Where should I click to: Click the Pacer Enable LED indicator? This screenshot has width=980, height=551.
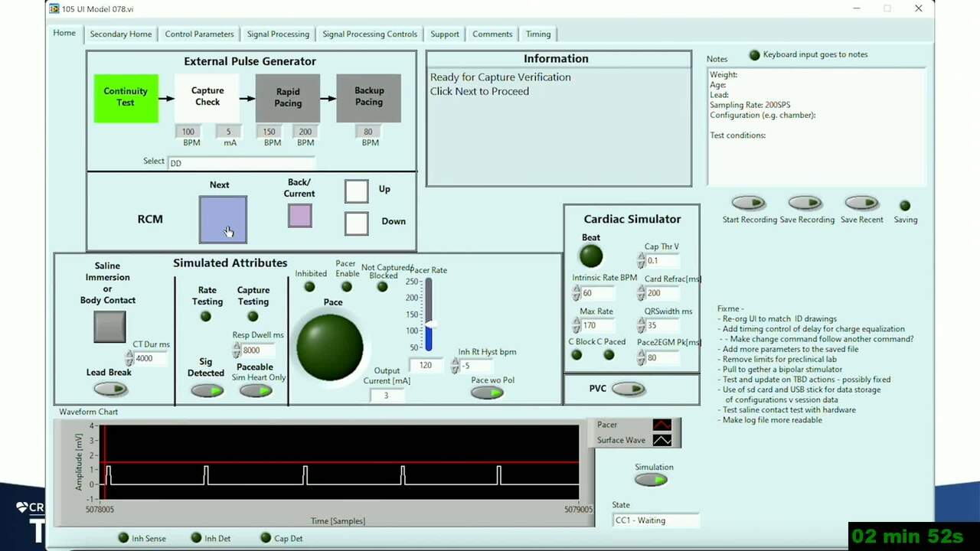347,287
